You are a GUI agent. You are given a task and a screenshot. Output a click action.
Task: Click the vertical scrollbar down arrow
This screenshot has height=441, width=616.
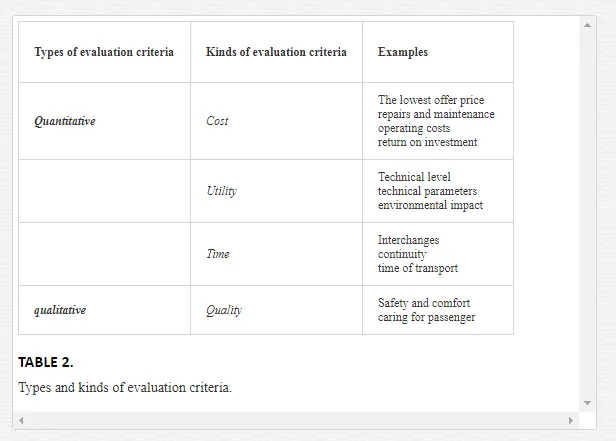(x=587, y=403)
